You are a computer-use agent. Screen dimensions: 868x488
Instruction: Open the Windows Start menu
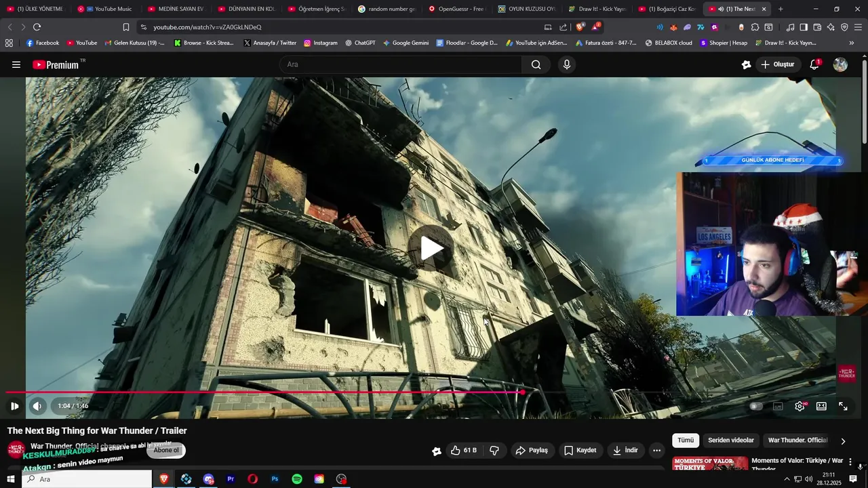point(10,479)
